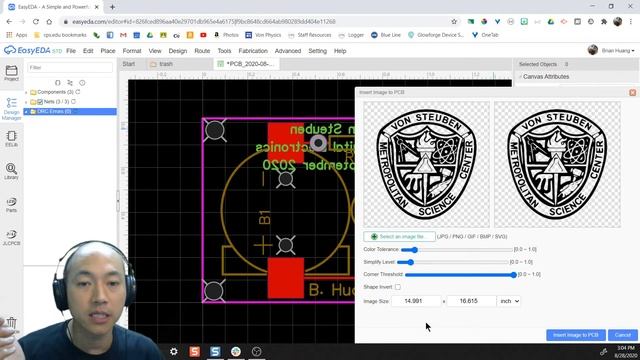Click the original image preview thumbnail

(427, 164)
